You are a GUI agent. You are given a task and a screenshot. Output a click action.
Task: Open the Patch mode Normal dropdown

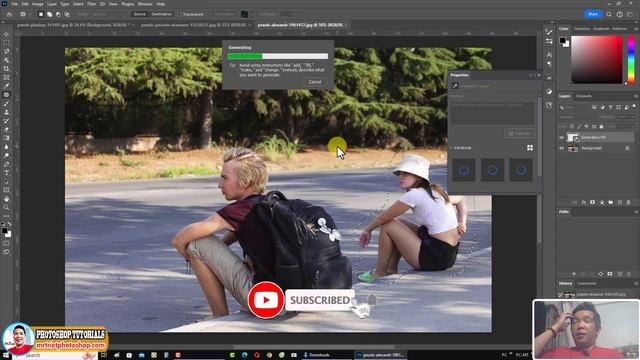click(x=107, y=14)
